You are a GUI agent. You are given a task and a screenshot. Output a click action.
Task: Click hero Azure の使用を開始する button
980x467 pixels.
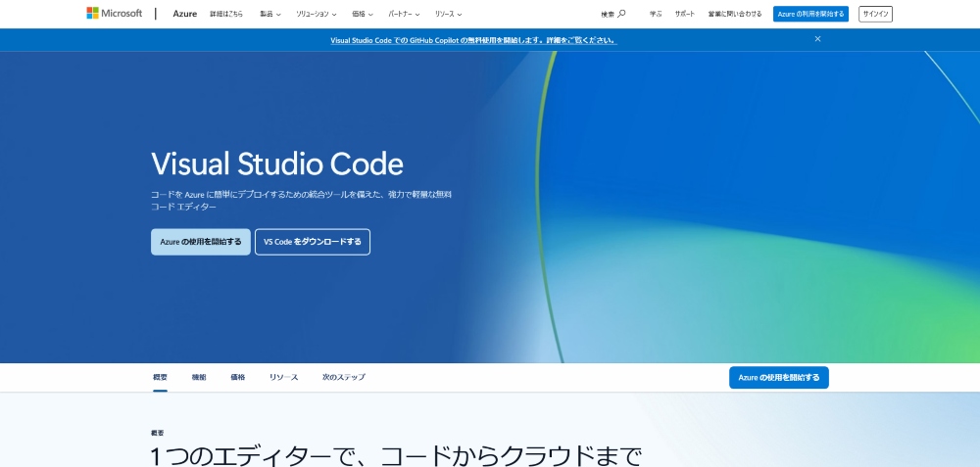coord(201,242)
